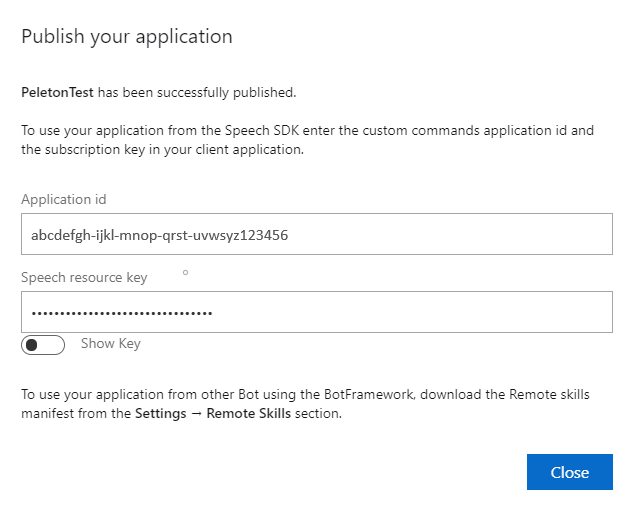The width and height of the screenshot is (635, 511).
Task: Click the bold PeletonTest application name
Action: click(57, 92)
